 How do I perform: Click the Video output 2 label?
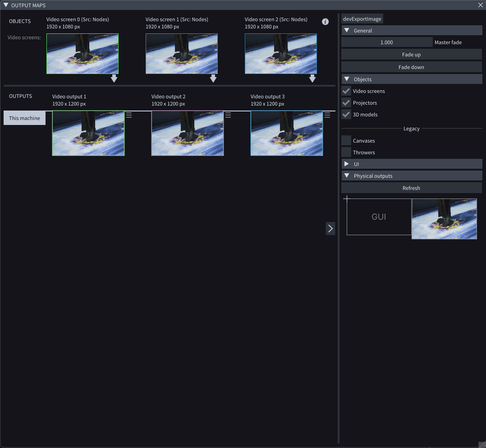point(168,97)
